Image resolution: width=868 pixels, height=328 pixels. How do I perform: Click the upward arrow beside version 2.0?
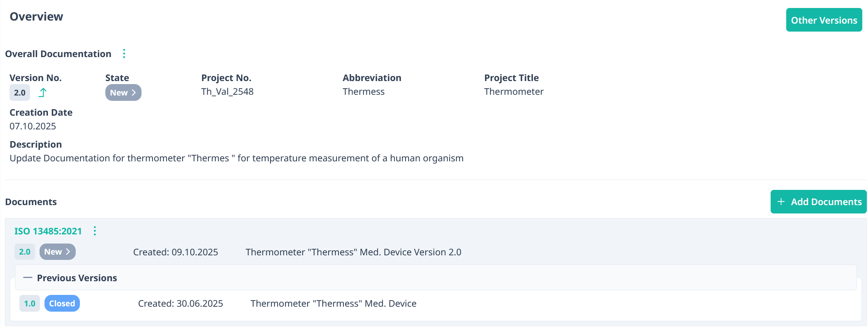[x=43, y=92]
